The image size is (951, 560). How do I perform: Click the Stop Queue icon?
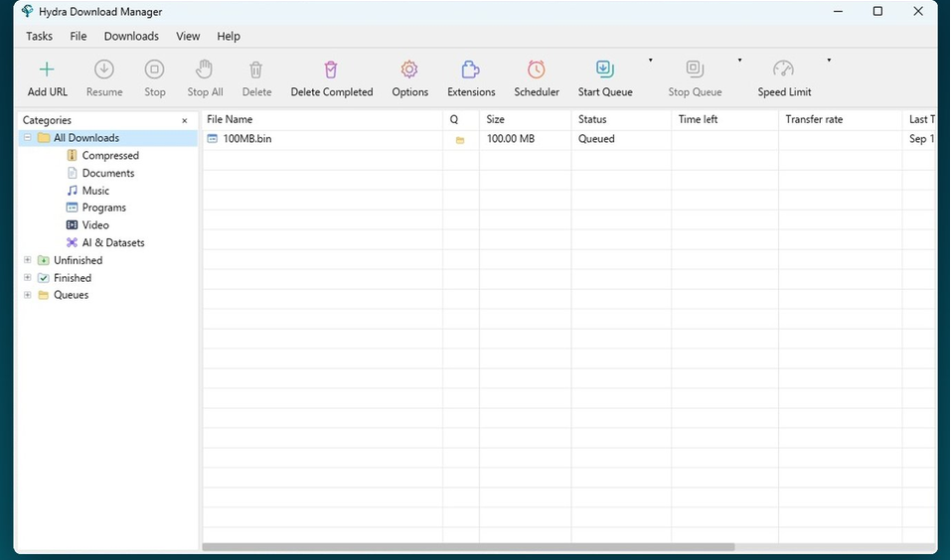pyautogui.click(x=695, y=70)
